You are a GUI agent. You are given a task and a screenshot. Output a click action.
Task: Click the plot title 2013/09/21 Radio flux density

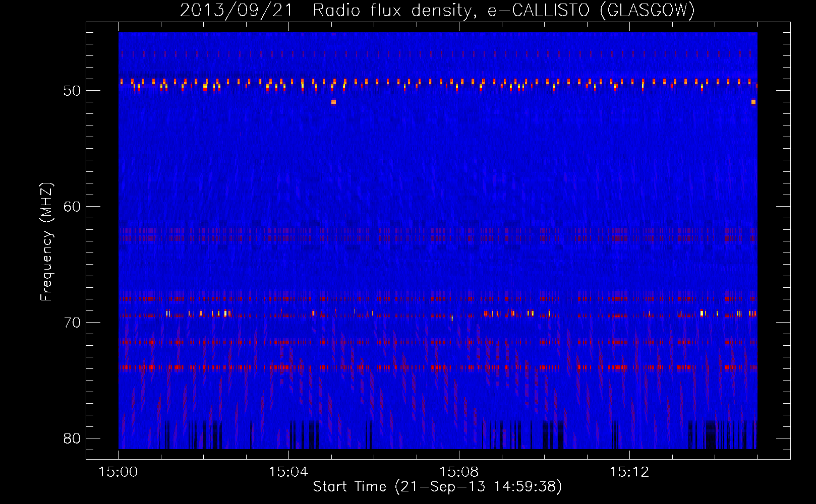(438, 11)
